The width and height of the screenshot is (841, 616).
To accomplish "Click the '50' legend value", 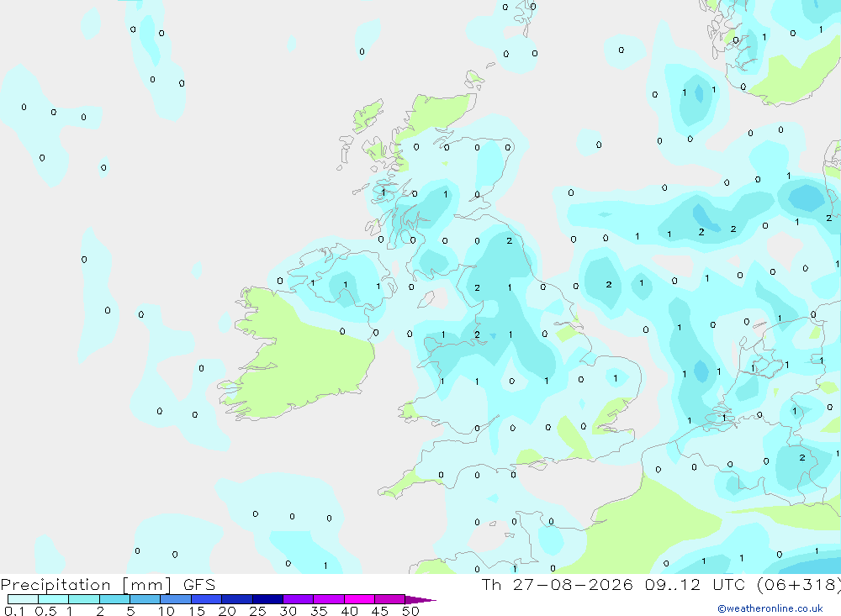I will [411, 611].
